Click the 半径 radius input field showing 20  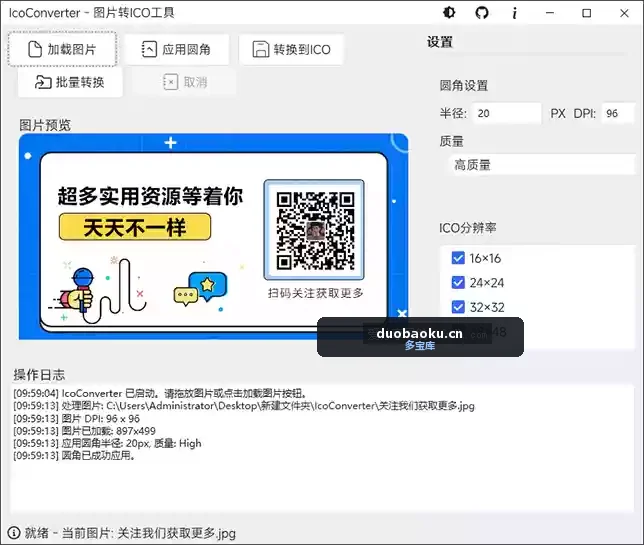click(x=507, y=113)
